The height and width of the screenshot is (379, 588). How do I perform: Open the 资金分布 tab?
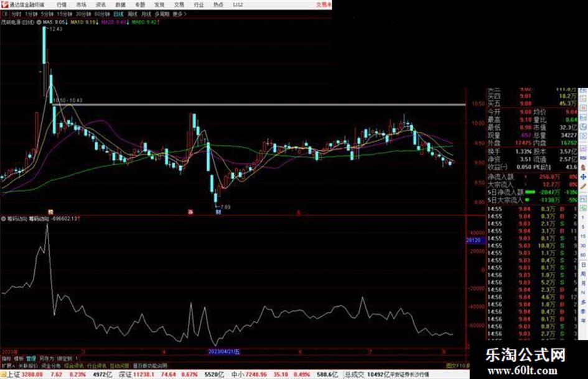click(x=51, y=365)
